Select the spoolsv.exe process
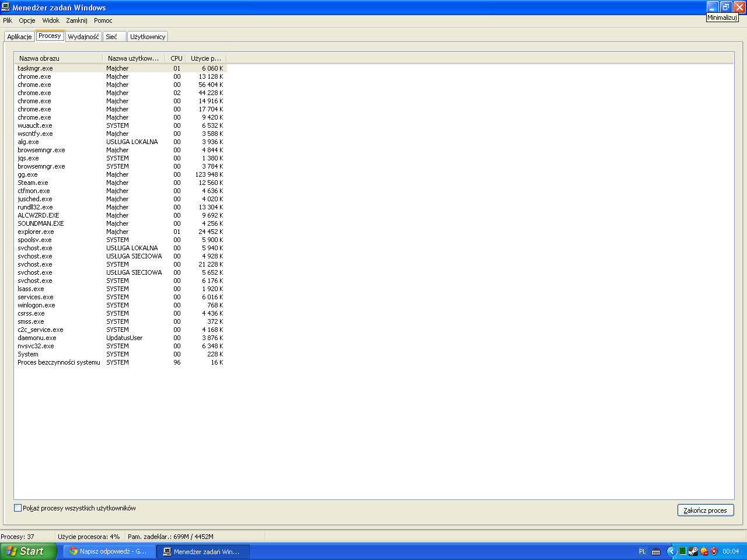The width and height of the screenshot is (747, 560). 120,240
